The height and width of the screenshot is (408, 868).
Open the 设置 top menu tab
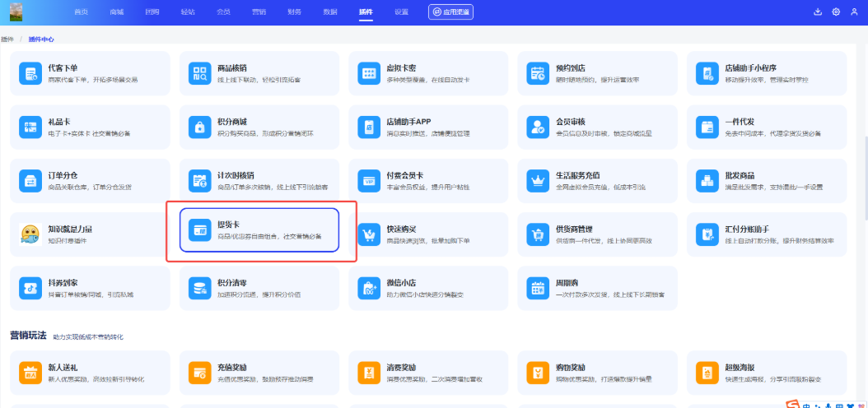(x=401, y=12)
